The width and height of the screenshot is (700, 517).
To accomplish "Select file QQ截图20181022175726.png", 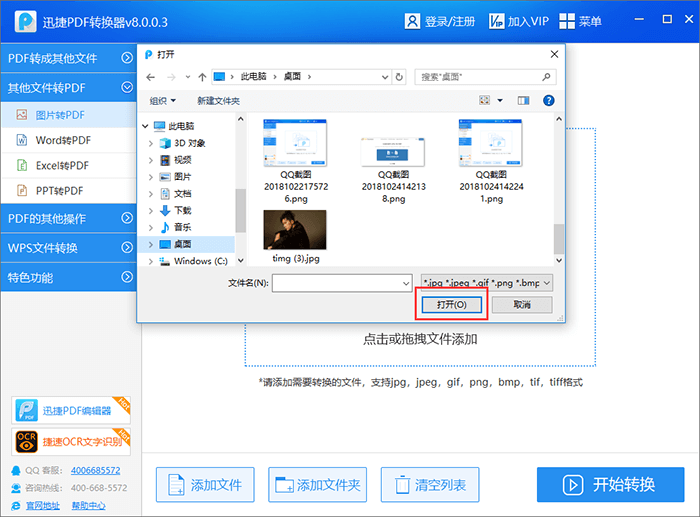I will (x=296, y=162).
